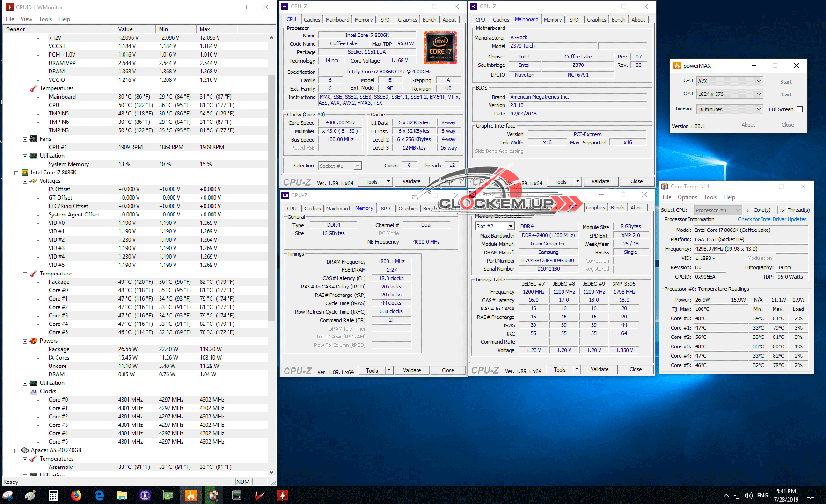Open Microsoft Edge from the taskbar
Image resolution: width=826 pixels, height=504 pixels.
pos(99,496)
